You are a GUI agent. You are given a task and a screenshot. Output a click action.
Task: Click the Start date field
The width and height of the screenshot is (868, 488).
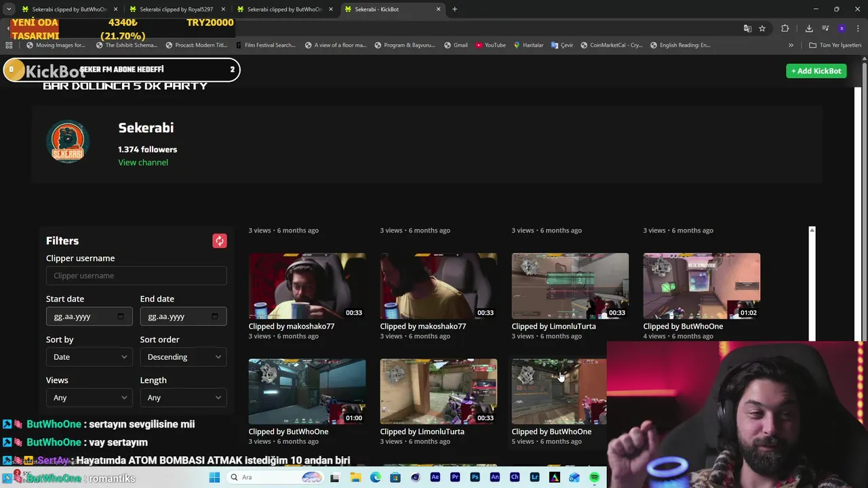(x=89, y=317)
